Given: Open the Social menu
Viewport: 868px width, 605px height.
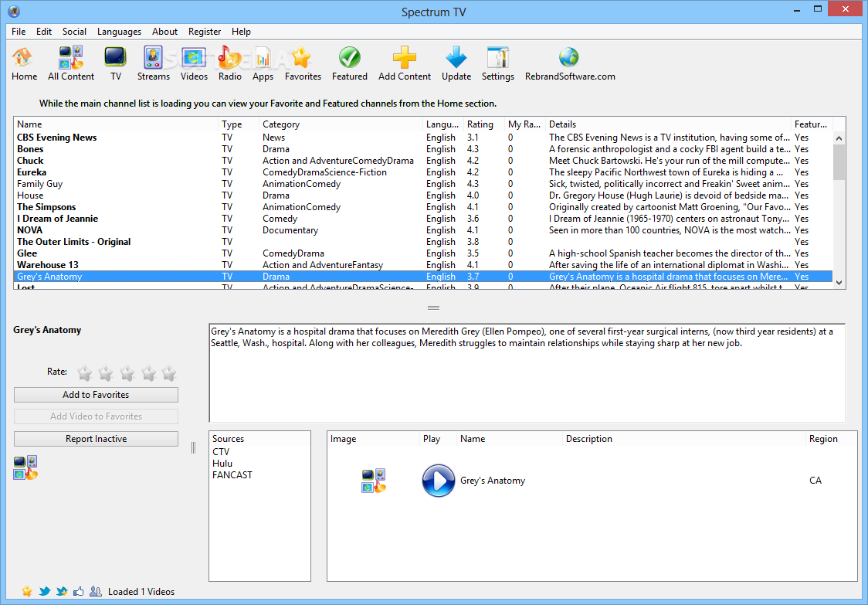Looking at the screenshot, I should click(x=74, y=32).
